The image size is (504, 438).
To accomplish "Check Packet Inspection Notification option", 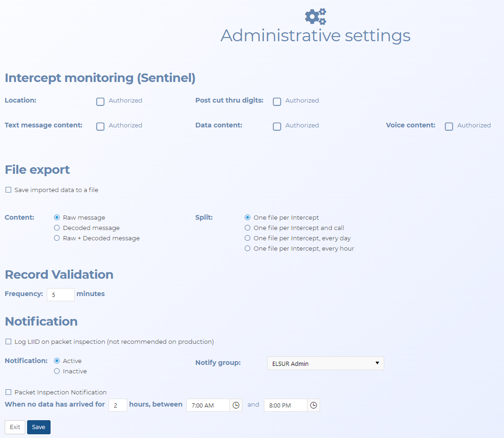I will (x=8, y=393).
